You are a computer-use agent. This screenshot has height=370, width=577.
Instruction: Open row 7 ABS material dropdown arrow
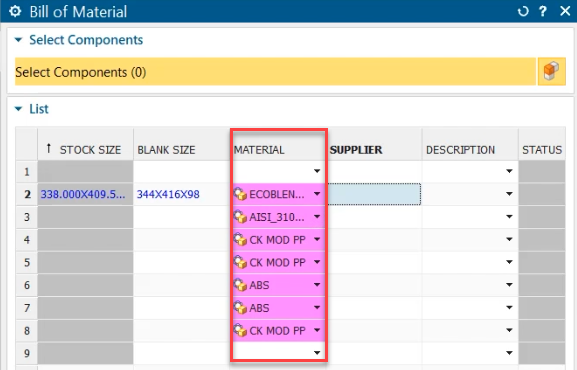coord(317,307)
